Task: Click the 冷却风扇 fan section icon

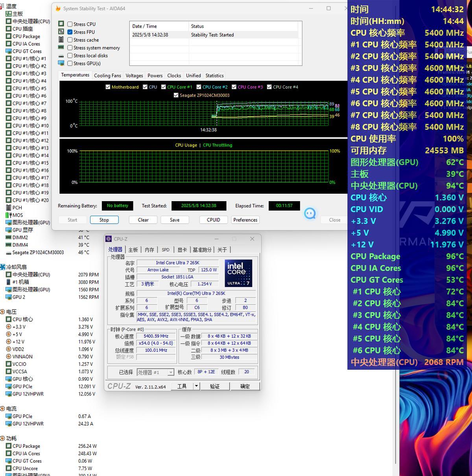Action: [3, 267]
